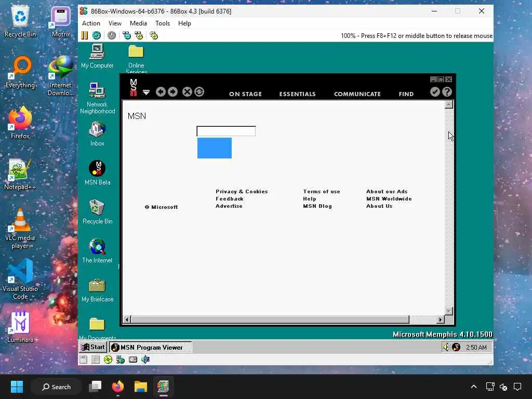Click the 86Box status bar sound icon
The image size is (532, 399).
(145, 360)
